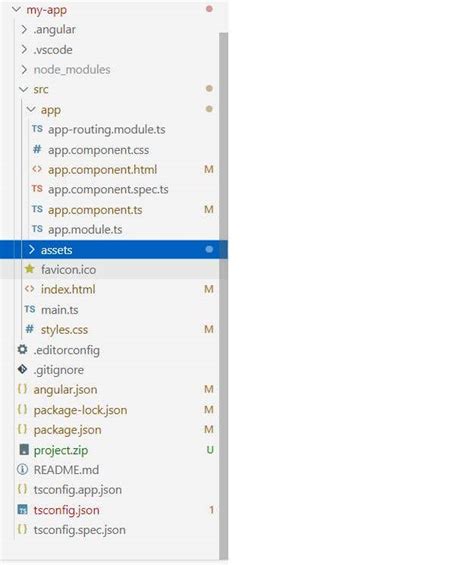Click star icon of favicon.ico
The height and width of the screenshot is (565, 474).
30,269
